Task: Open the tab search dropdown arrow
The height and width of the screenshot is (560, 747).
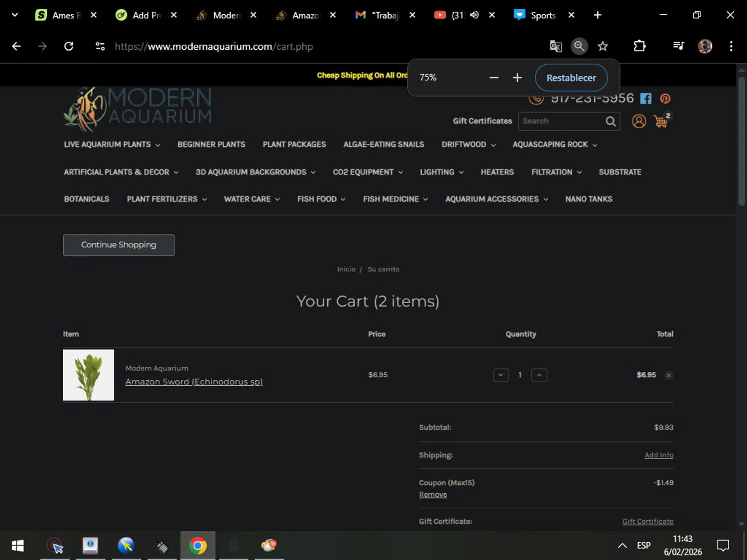Action: [x=15, y=15]
